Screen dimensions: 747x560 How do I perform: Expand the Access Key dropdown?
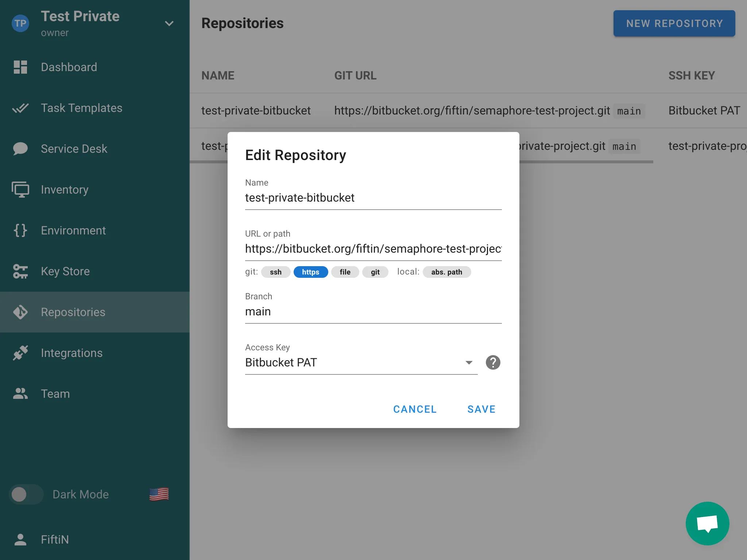(469, 362)
